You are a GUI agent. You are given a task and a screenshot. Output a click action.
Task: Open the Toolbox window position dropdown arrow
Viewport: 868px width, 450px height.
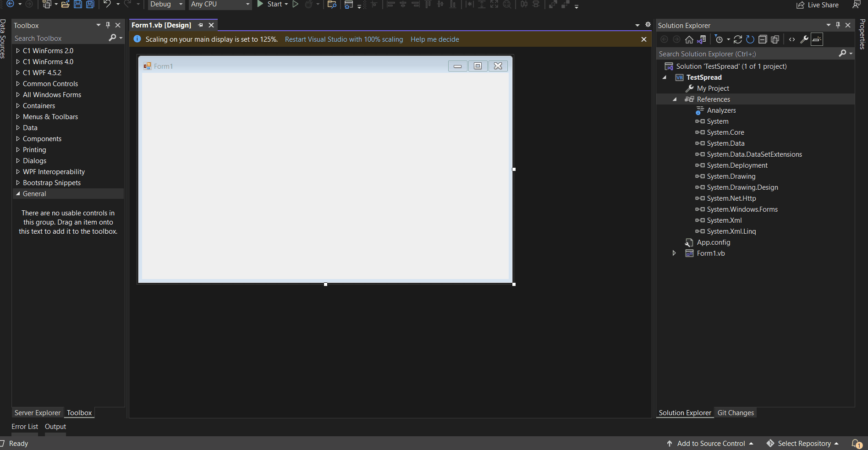(x=99, y=25)
